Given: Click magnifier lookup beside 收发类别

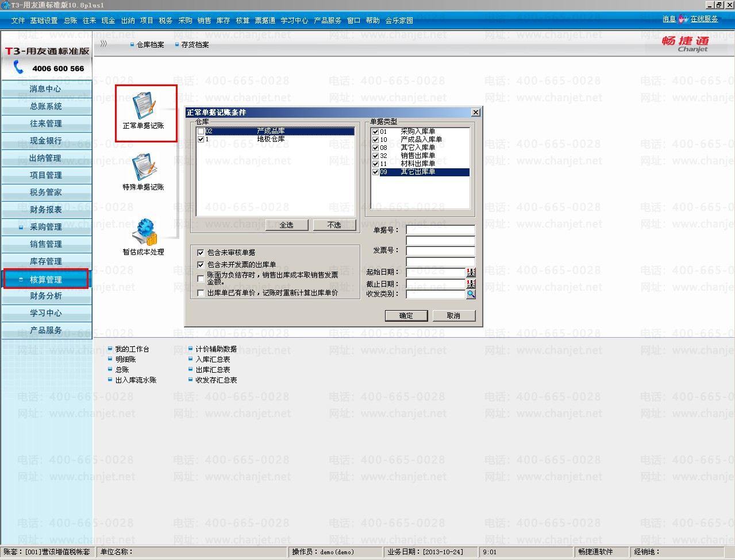Looking at the screenshot, I should tap(471, 294).
